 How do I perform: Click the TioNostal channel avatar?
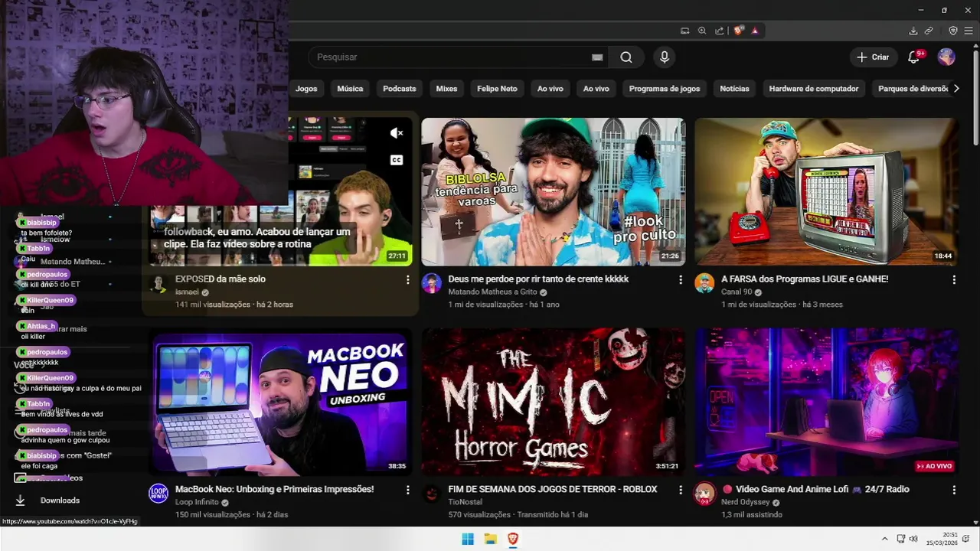(x=432, y=494)
